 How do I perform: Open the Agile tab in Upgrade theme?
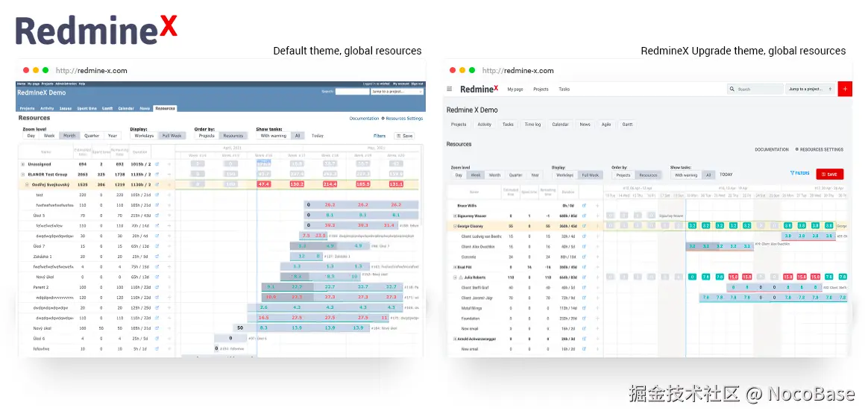pos(606,125)
